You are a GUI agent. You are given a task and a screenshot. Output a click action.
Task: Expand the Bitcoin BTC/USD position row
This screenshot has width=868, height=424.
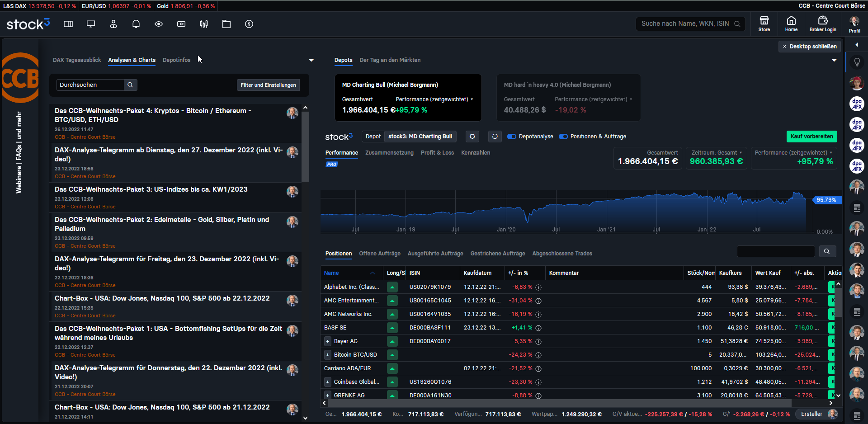point(328,355)
